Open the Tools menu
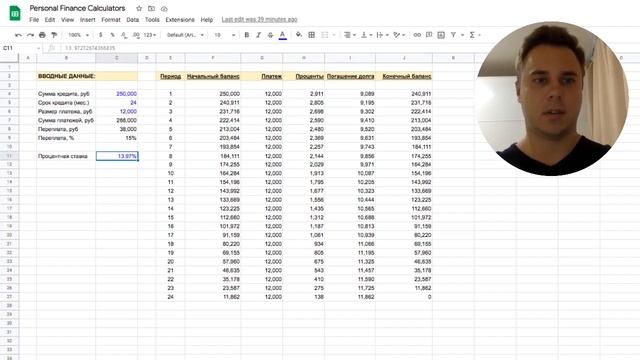The image size is (640, 360). point(152,20)
